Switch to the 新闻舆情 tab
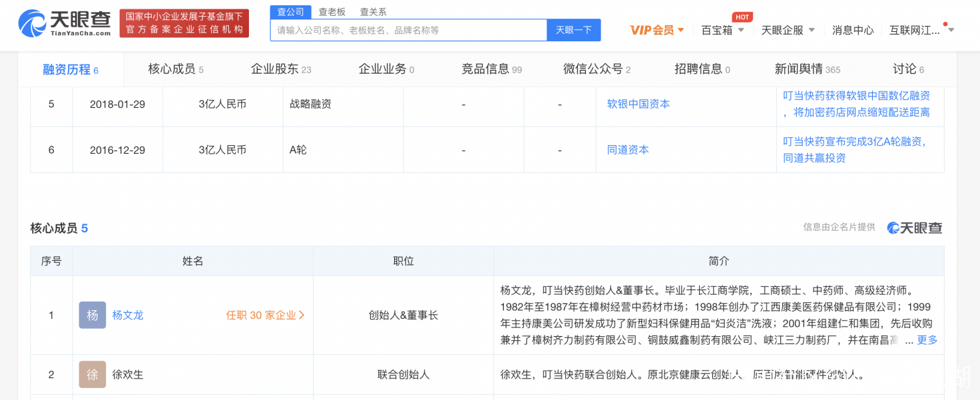 [807, 69]
